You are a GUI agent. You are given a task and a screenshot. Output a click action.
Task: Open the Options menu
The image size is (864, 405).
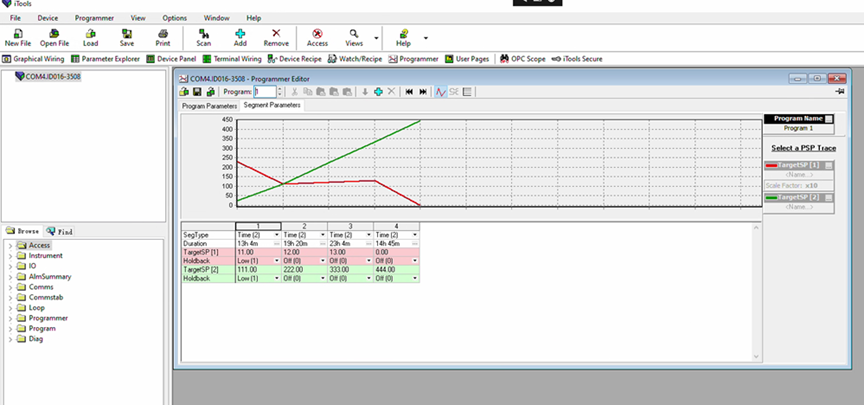pos(175,18)
